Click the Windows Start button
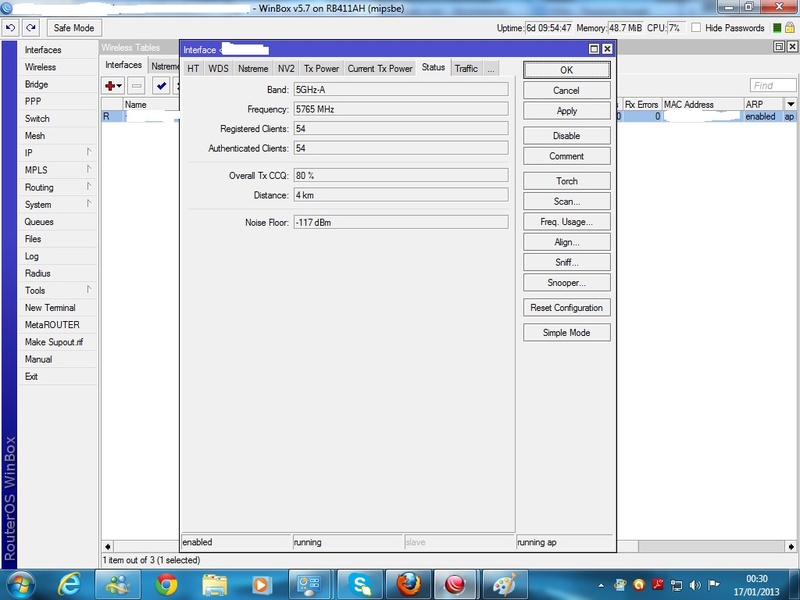Screen dimensions: 800x600 coord(21,585)
